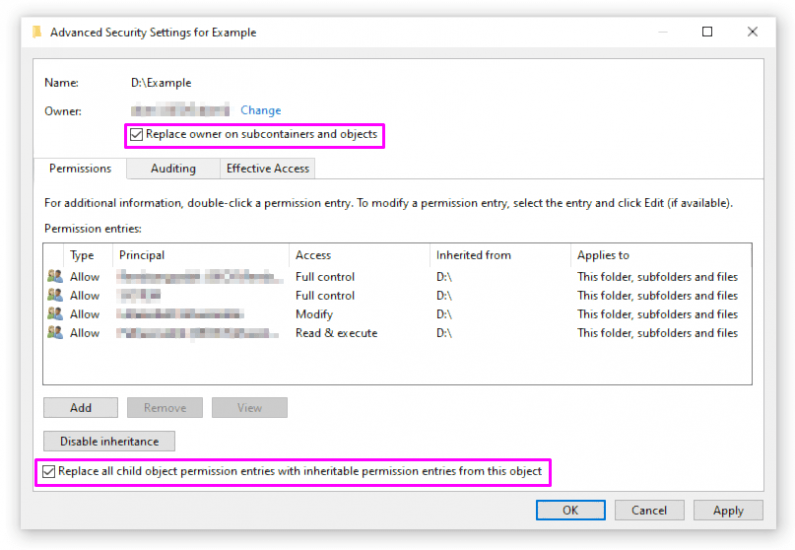795x550 pixels.
Task: Click the Cancel button
Action: tap(649, 510)
